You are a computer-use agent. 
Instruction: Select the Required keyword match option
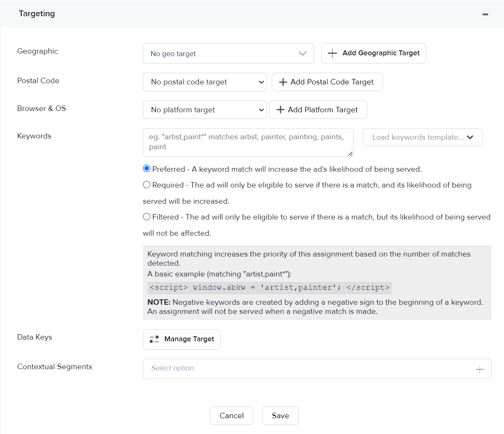click(147, 185)
